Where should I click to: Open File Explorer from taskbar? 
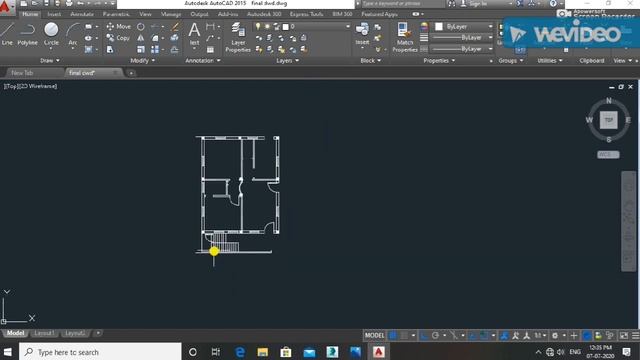coord(262,352)
